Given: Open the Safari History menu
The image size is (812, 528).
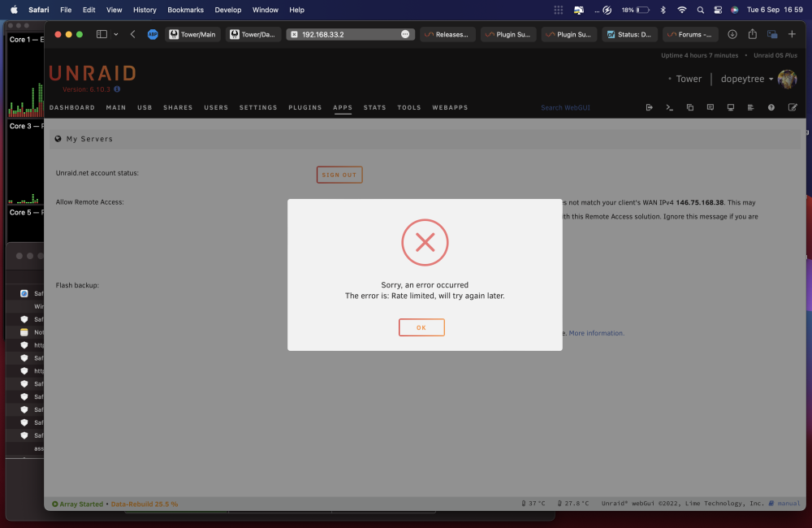Looking at the screenshot, I should 145,10.
